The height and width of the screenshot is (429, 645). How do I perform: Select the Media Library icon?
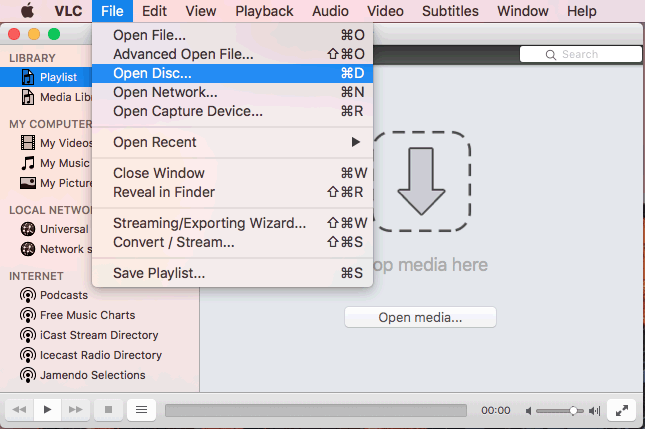28,97
